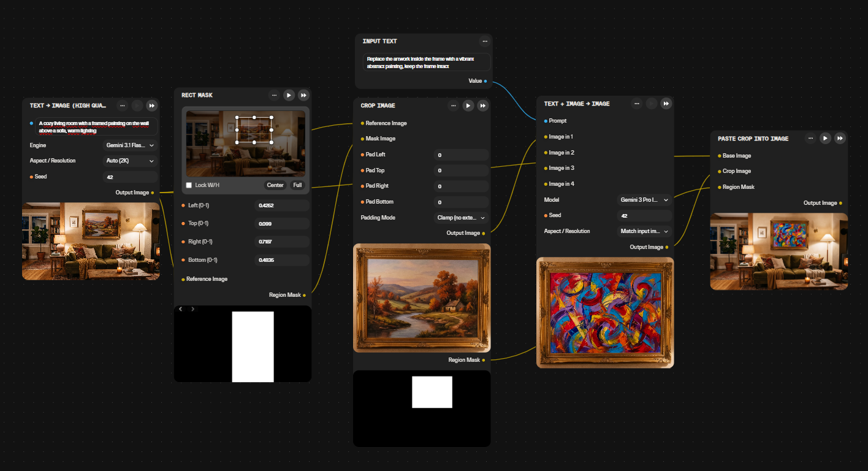This screenshot has width=868, height=471.
Task: Click the Pad Top value field
Action: point(461,170)
